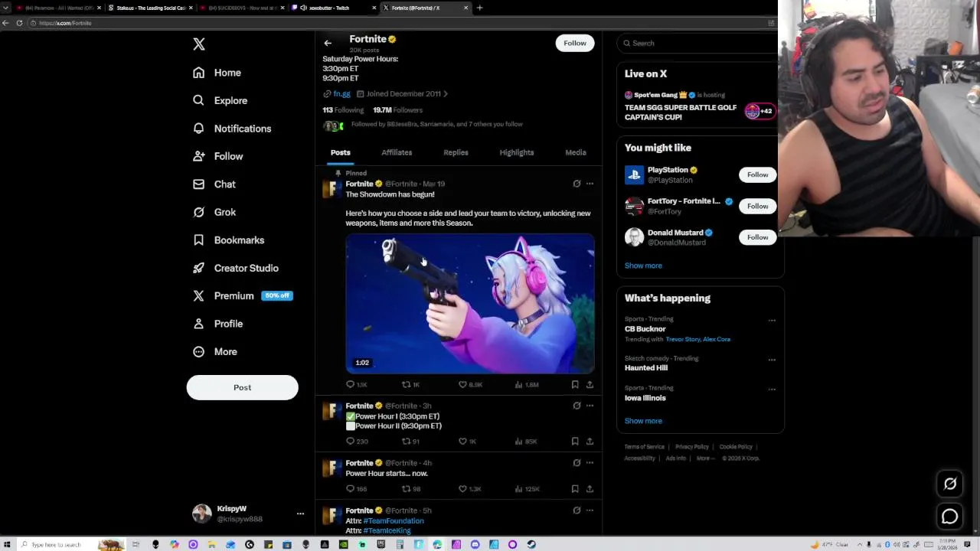The image size is (980, 551).
Task: Click Show more under You might like
Action: (643, 266)
